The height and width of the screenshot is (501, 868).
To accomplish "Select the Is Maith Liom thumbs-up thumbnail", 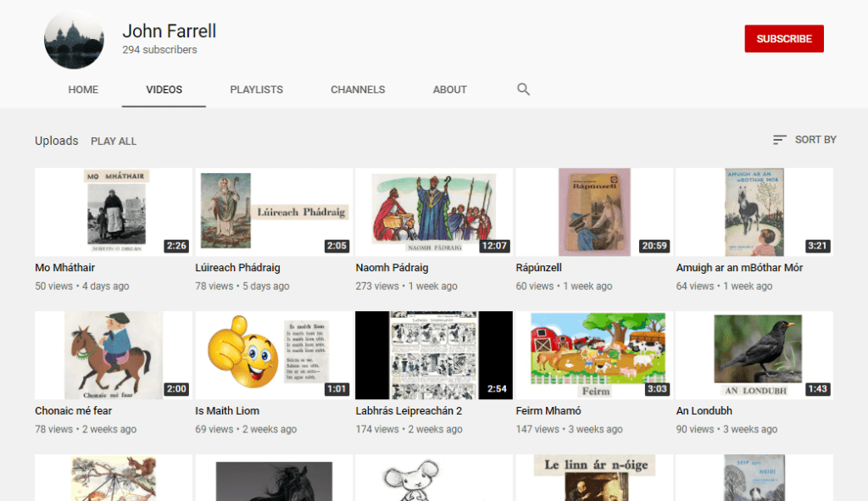I will (274, 355).
